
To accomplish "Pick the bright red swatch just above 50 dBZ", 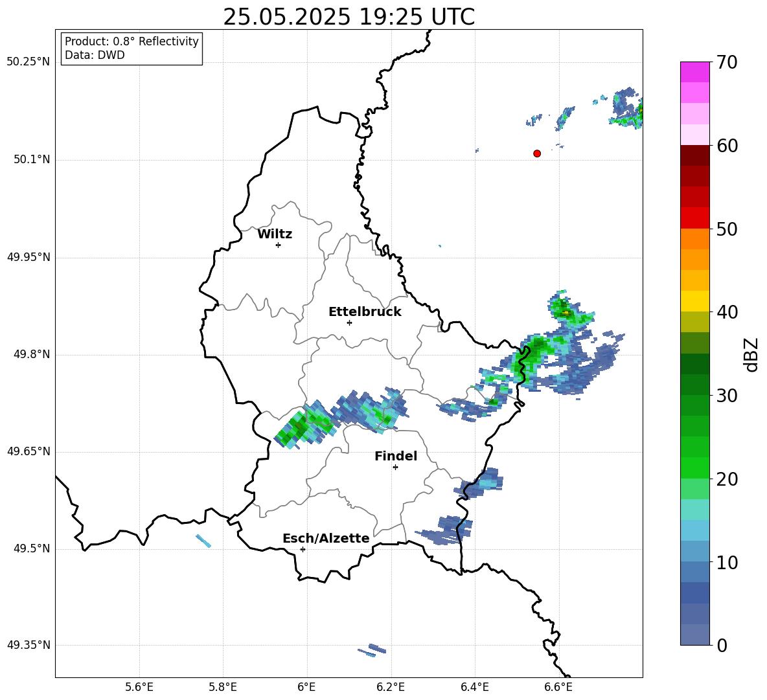I will pos(694,218).
